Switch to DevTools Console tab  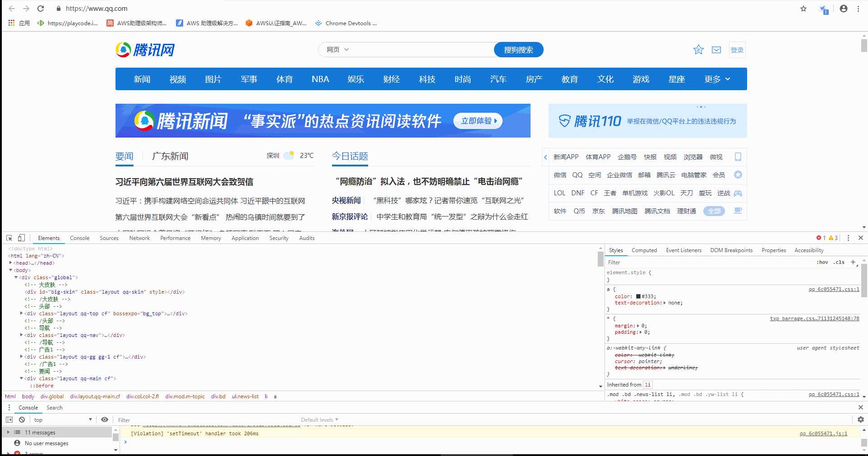(x=79, y=238)
